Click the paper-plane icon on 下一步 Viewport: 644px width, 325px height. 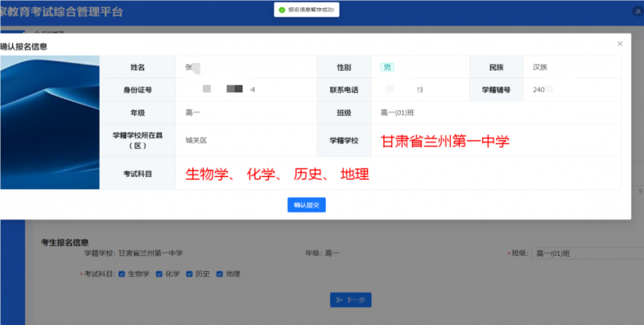tap(339, 299)
